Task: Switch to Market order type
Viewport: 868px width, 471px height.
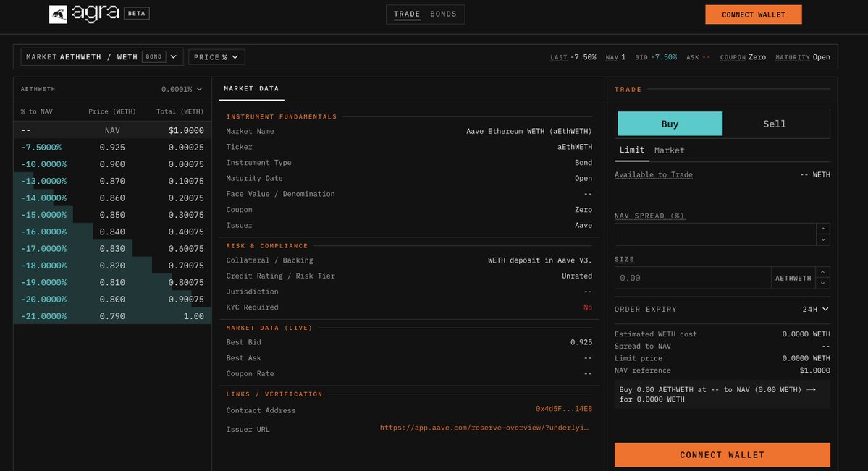Action: [669, 150]
